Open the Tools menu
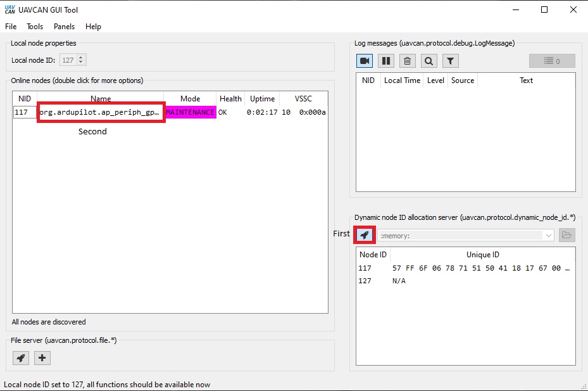This screenshot has width=588, height=391. (x=34, y=27)
